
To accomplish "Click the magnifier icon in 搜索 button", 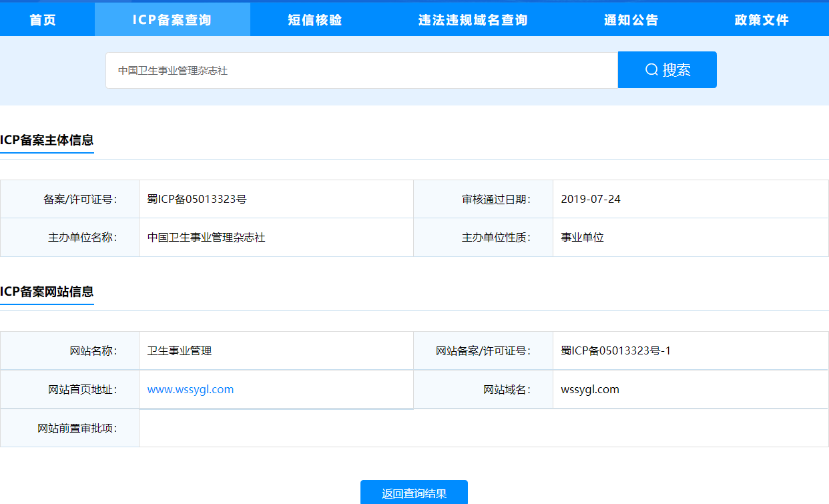I will [x=651, y=70].
